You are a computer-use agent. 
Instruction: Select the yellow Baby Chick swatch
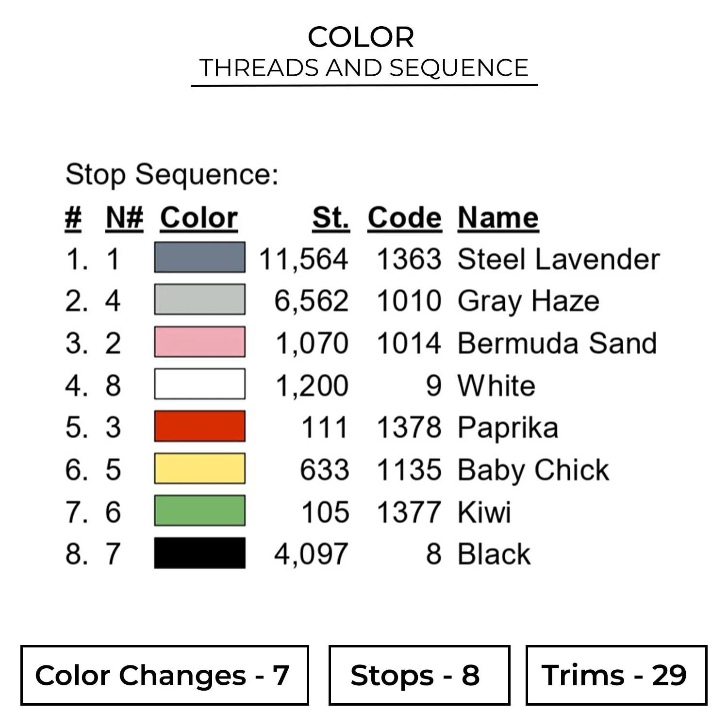199,469
